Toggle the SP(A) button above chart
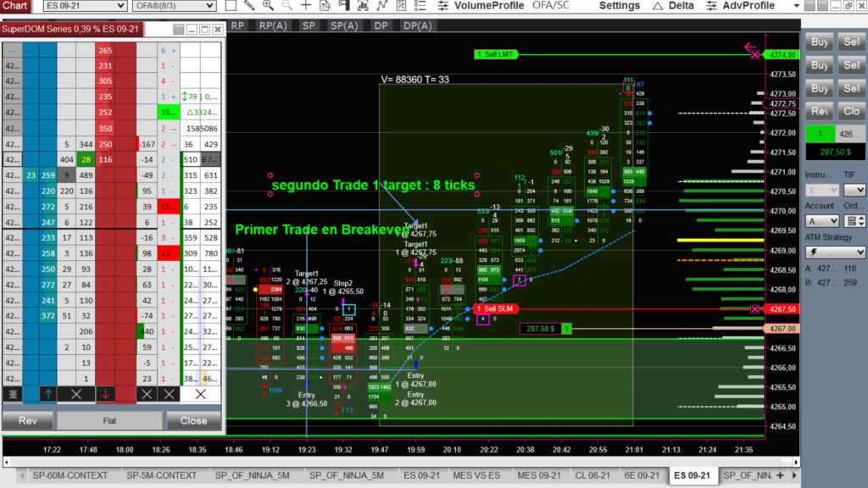 pyautogui.click(x=344, y=25)
